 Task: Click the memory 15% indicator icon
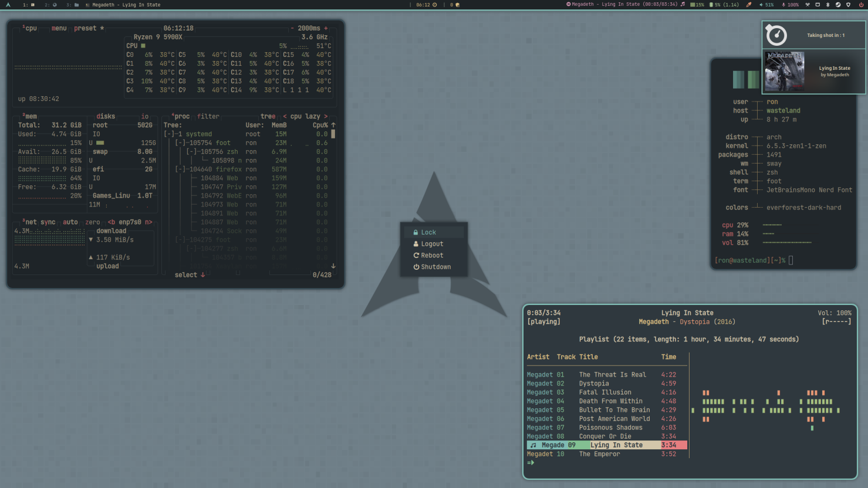click(x=693, y=5)
